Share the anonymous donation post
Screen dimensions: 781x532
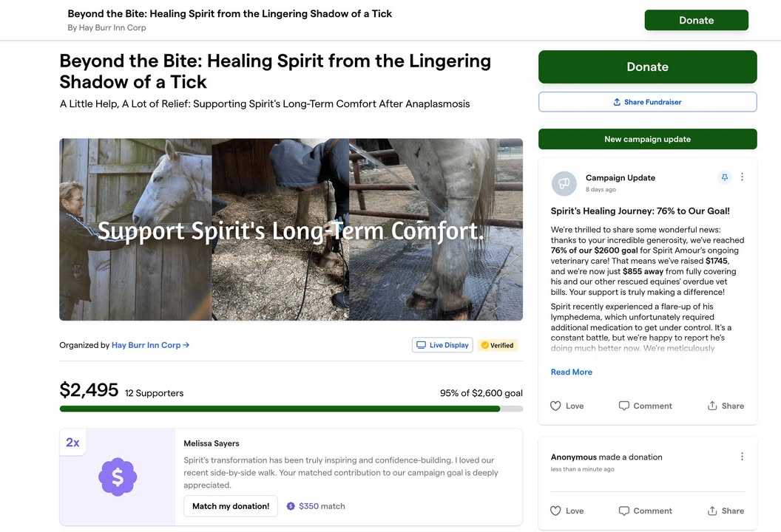(726, 511)
